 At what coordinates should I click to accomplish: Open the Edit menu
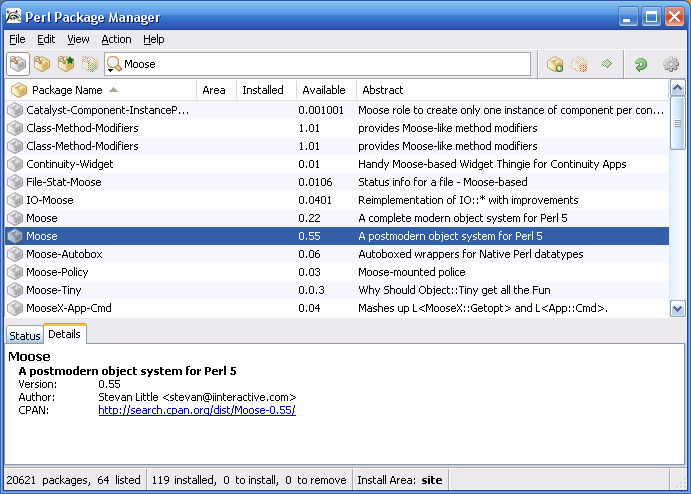(x=46, y=39)
